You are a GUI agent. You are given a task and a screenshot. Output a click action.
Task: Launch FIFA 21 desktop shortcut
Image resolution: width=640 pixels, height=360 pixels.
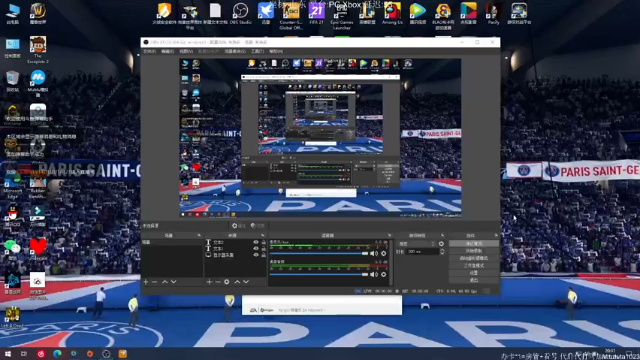click(316, 14)
